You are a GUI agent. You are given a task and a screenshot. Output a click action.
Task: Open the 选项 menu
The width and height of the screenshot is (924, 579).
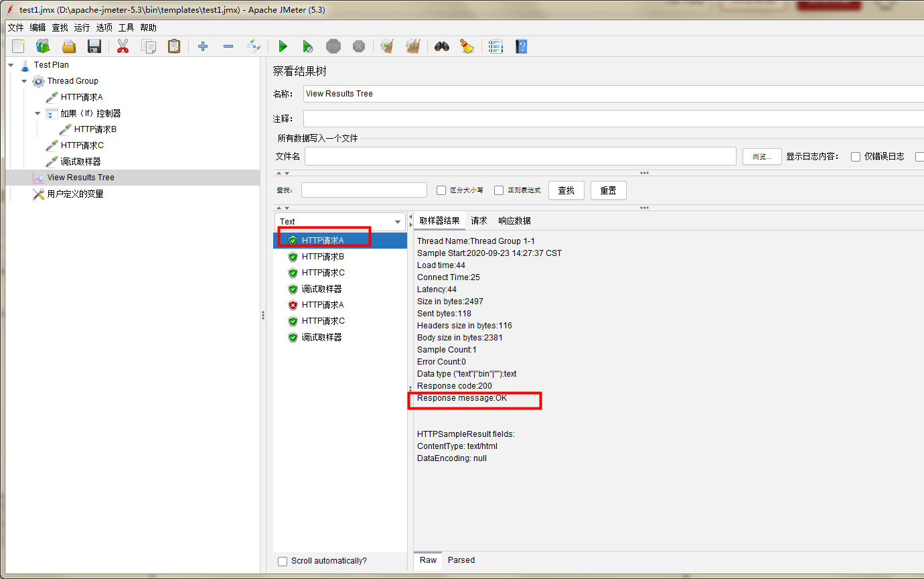pos(104,27)
